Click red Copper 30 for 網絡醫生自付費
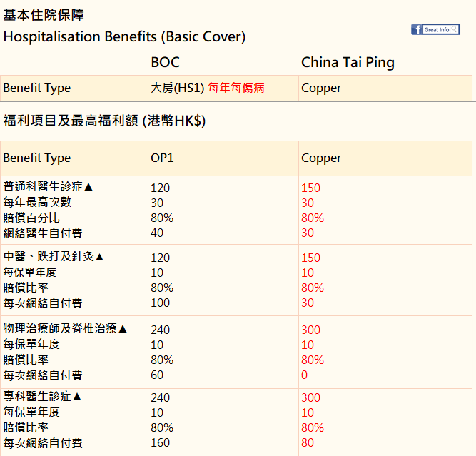Screen dimensions: 476x456 (307, 233)
